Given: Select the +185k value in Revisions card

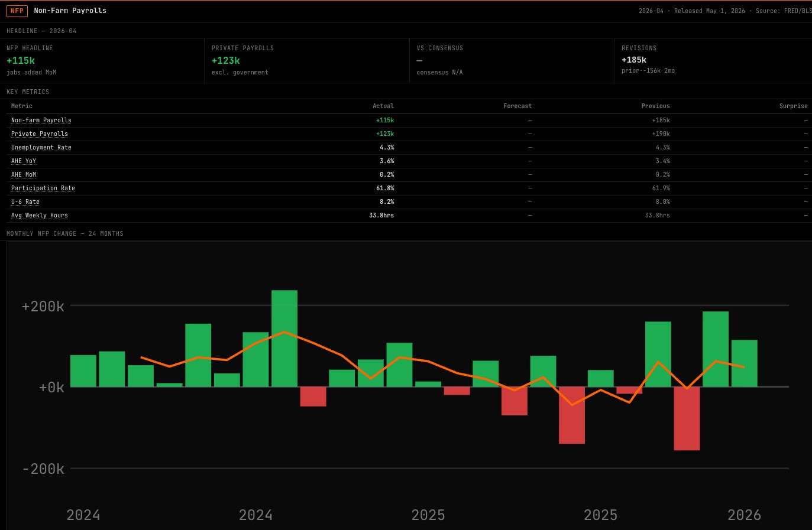Looking at the screenshot, I should tap(634, 60).
